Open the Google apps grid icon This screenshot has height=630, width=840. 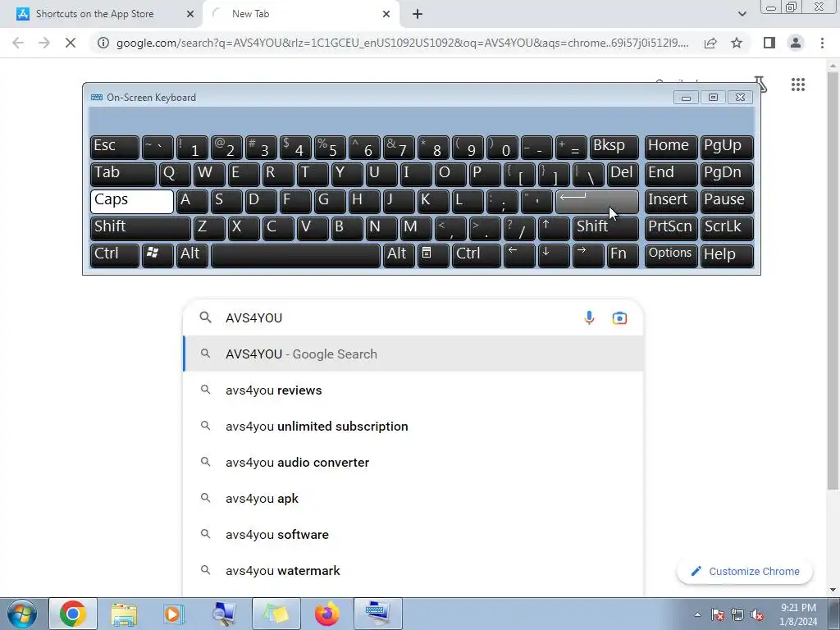797,84
